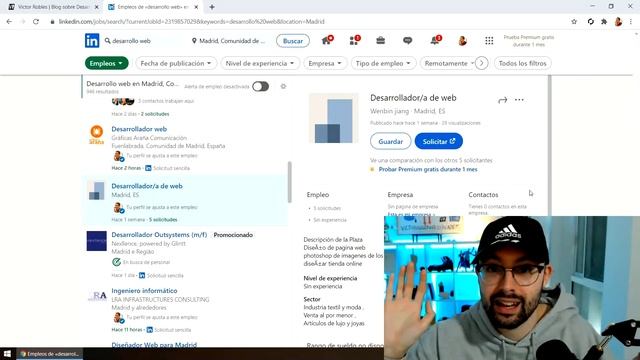Bookmark this page with the star icon
This screenshot has width=640, height=360.
pos(574,22)
